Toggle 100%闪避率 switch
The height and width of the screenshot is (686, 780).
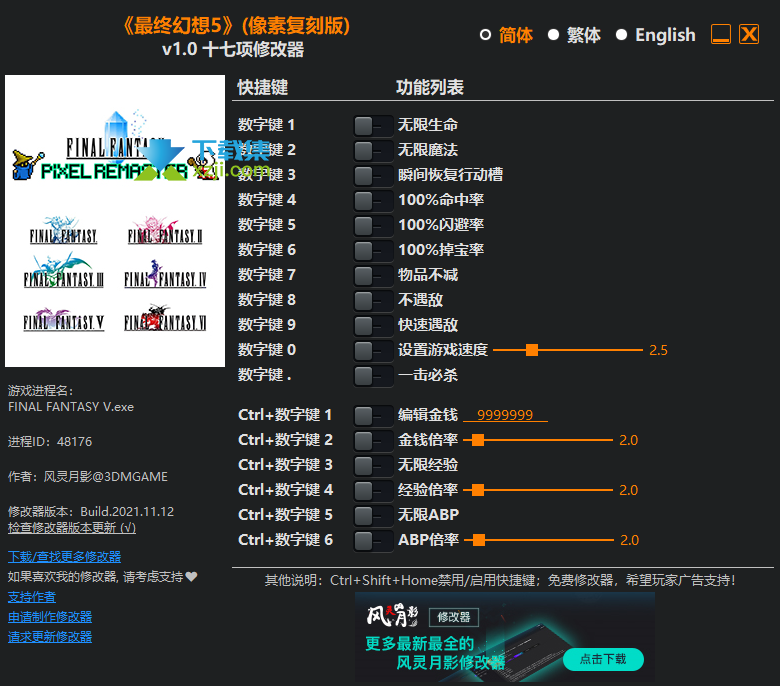pyautogui.click(x=373, y=225)
